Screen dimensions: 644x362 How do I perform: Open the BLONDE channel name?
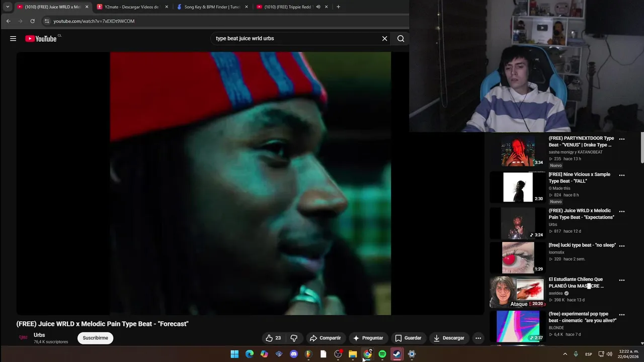click(x=557, y=328)
